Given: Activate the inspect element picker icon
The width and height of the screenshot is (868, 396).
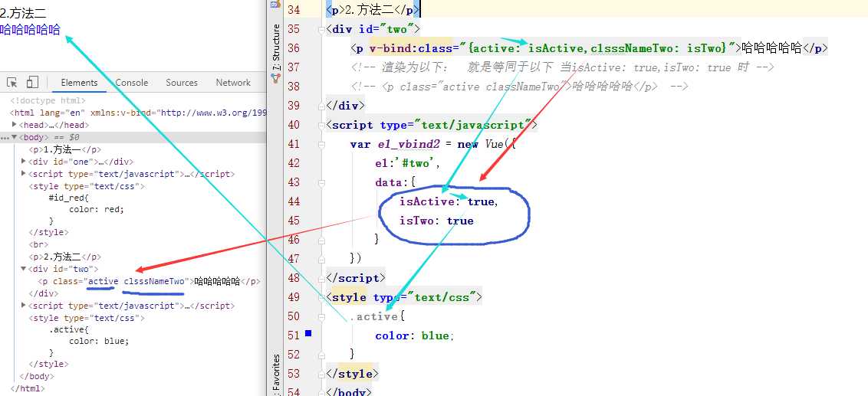Looking at the screenshot, I should point(12,83).
